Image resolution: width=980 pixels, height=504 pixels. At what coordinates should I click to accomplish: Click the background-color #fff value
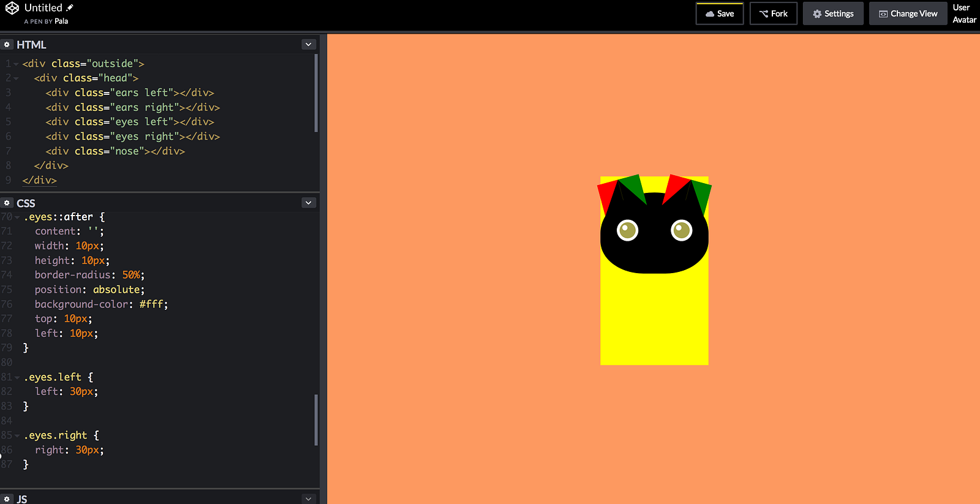click(x=151, y=304)
